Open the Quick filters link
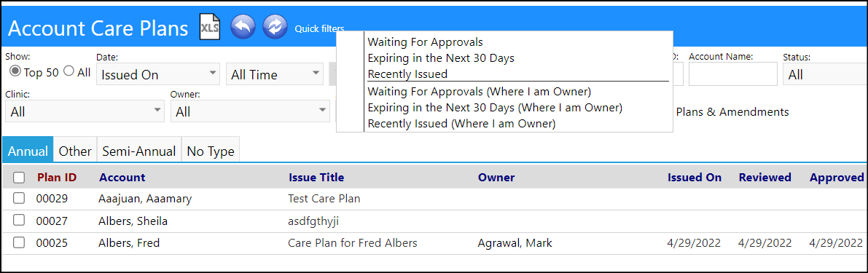Screen dimensions: 868x273 [x=319, y=28]
